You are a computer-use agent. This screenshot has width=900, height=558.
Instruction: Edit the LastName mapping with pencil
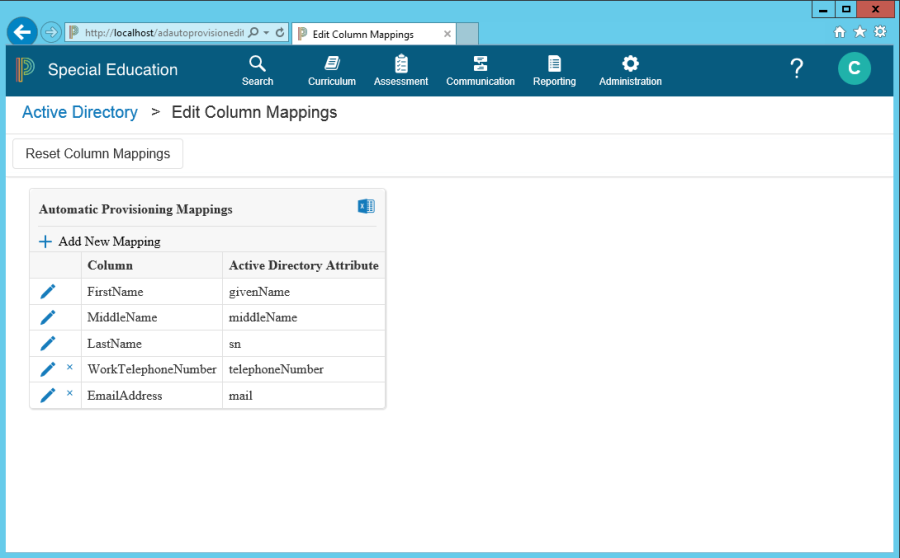[x=48, y=344]
